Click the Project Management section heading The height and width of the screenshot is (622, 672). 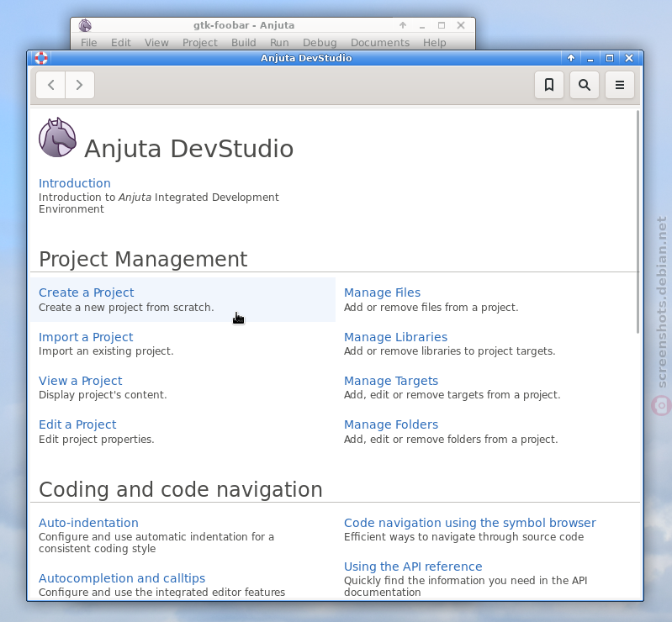click(143, 260)
